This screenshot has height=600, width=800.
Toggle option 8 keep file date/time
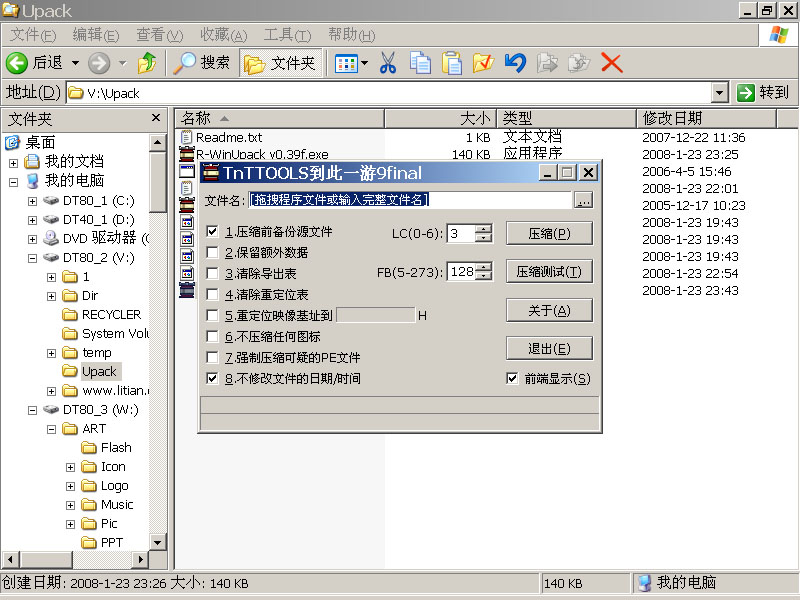tap(212, 378)
